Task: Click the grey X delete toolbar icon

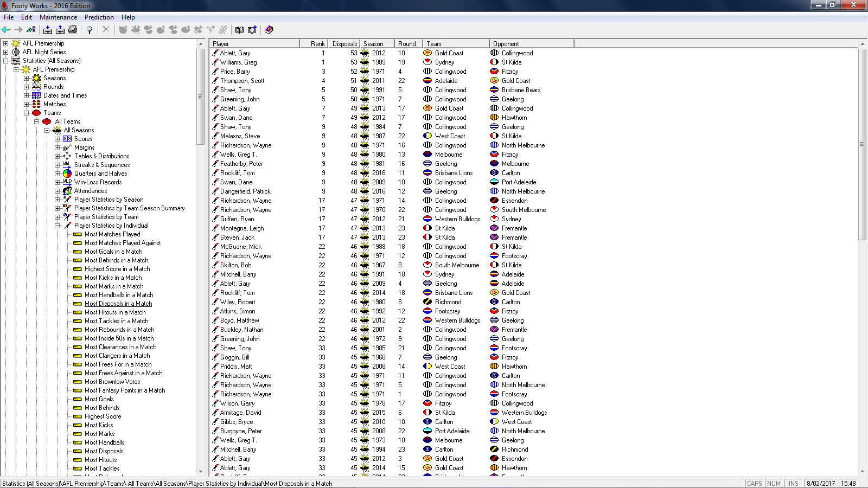Action: coord(106,30)
